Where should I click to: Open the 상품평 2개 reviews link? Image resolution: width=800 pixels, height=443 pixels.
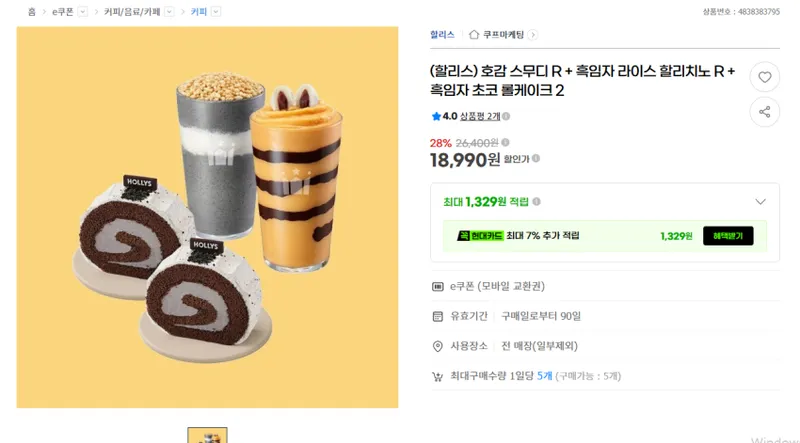coord(480,116)
